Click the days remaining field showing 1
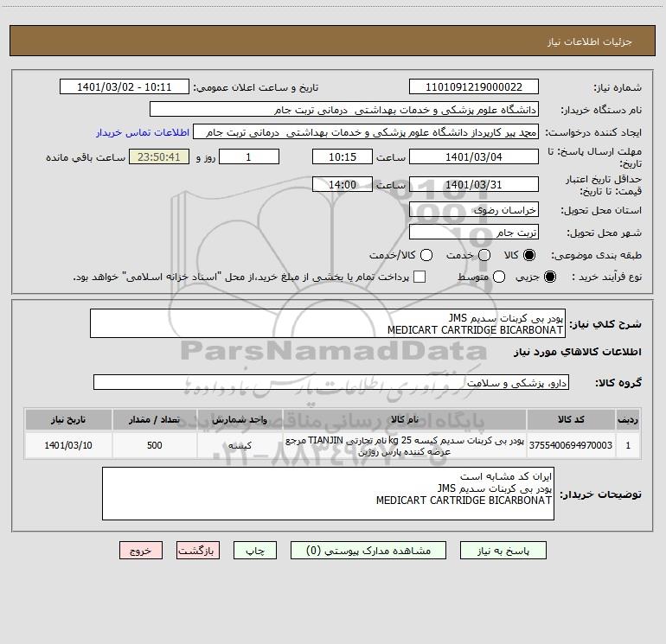666x644 pixels. pos(249,156)
